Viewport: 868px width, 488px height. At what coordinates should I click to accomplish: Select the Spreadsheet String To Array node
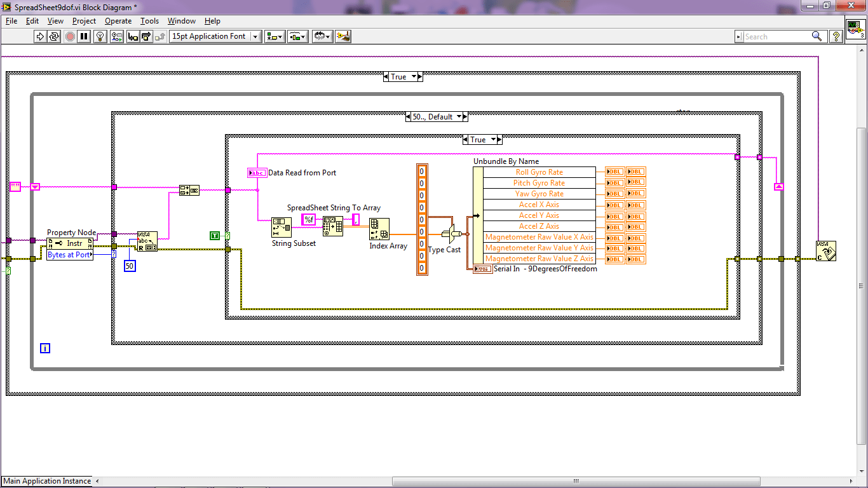coord(332,226)
